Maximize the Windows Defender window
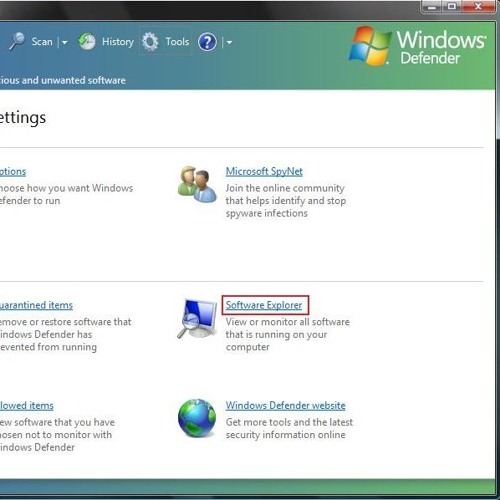The image size is (500, 500). 452,6
